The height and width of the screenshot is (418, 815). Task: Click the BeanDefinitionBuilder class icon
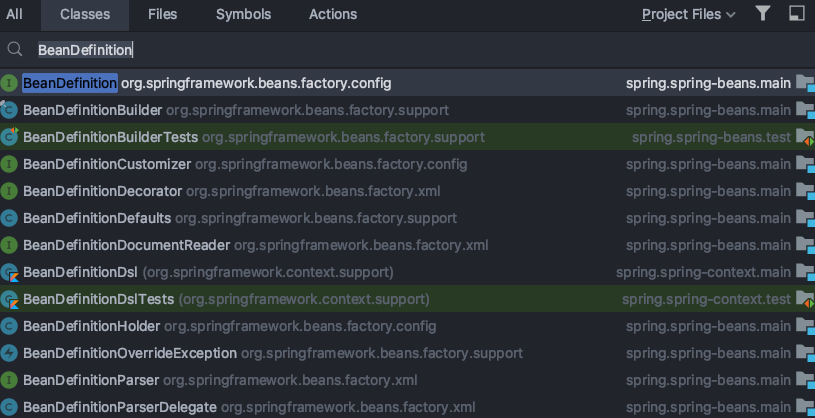pyautogui.click(x=9, y=110)
